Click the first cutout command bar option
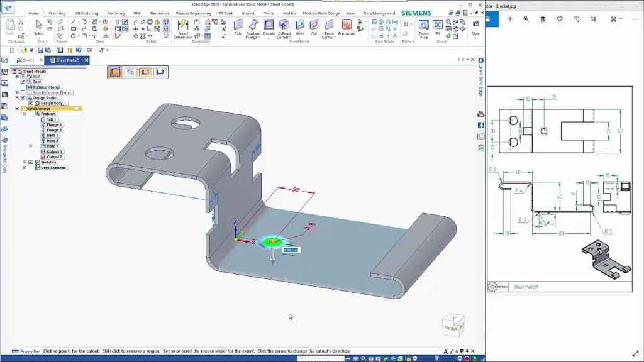 [115, 72]
